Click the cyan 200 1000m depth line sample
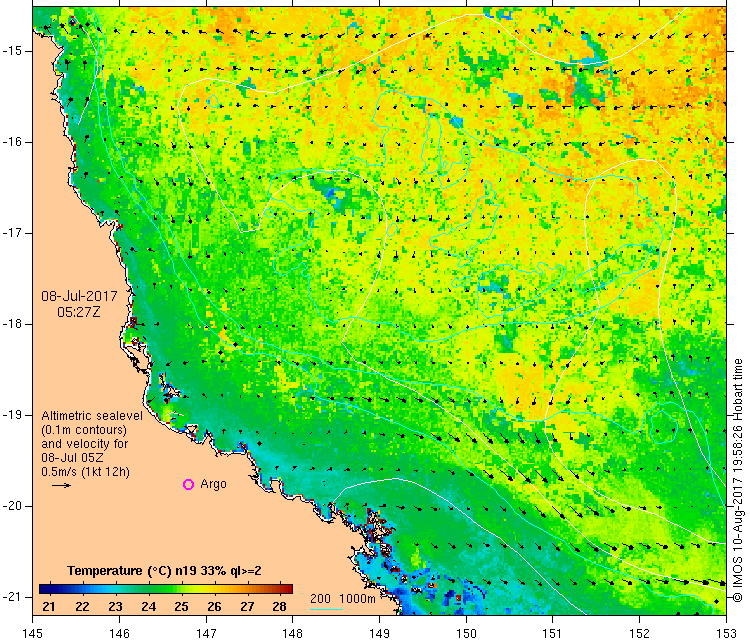The image size is (750, 640). coord(326,609)
